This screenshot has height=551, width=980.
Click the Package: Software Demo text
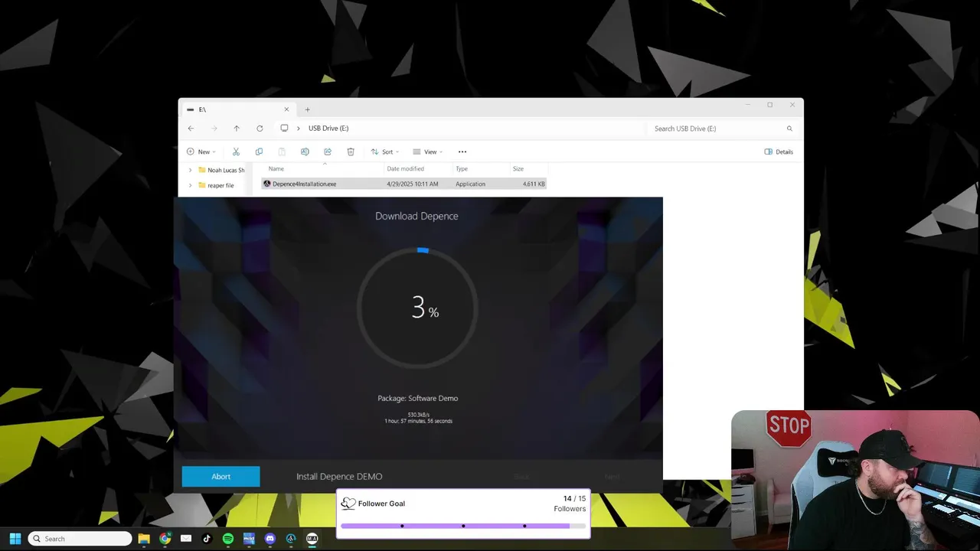[417, 398]
